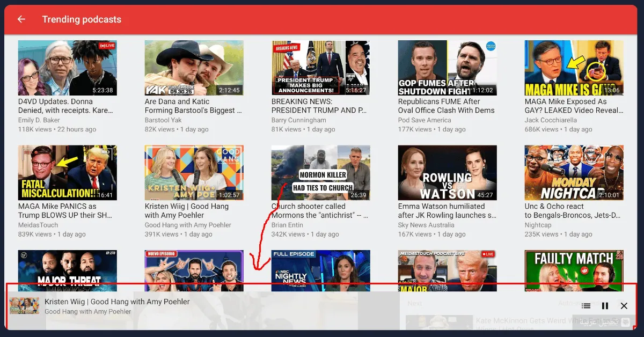Click "342K views • 1 day ago" text
The height and width of the screenshot is (337, 644).
pos(305,235)
